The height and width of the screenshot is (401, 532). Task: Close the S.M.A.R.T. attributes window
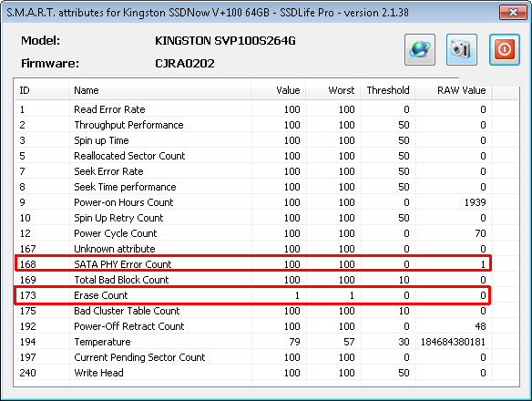[x=513, y=13]
